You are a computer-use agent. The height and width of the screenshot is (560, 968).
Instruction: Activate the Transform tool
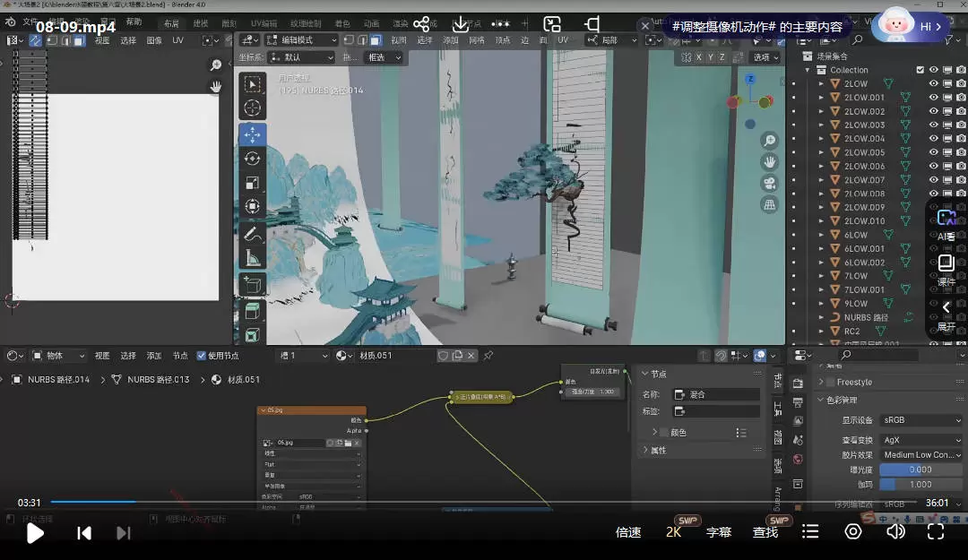(253, 206)
